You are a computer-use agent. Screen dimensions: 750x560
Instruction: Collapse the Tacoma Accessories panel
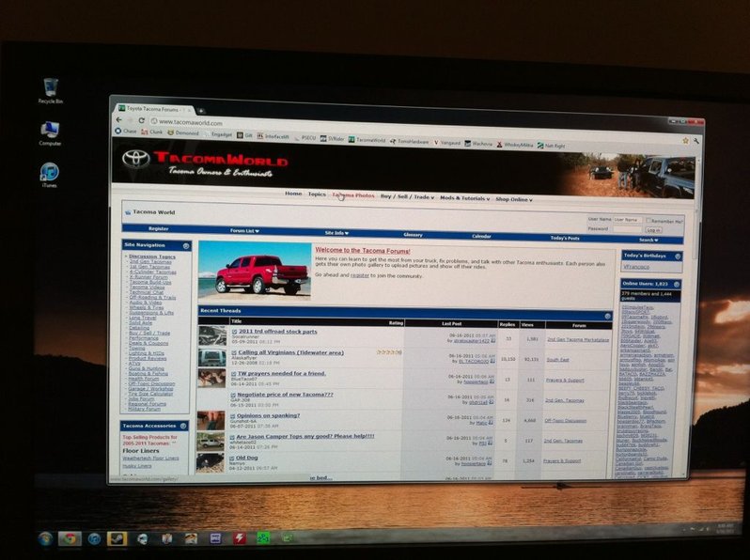coord(183,426)
